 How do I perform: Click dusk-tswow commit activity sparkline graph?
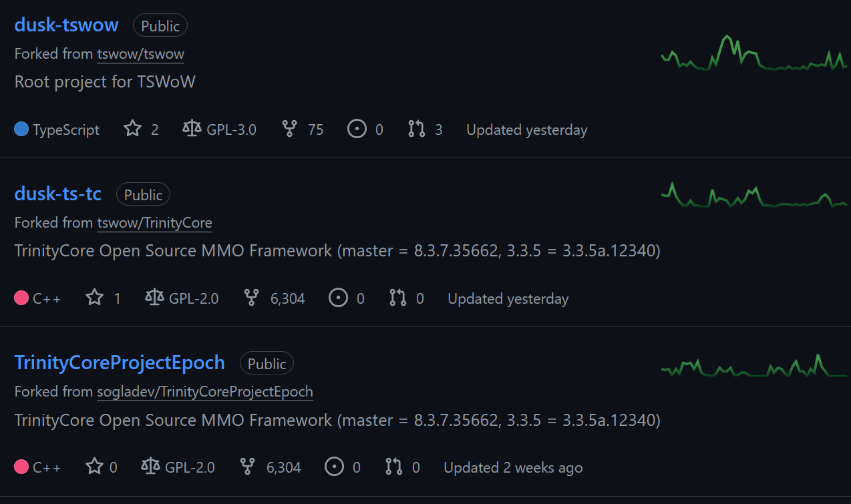[x=754, y=53]
